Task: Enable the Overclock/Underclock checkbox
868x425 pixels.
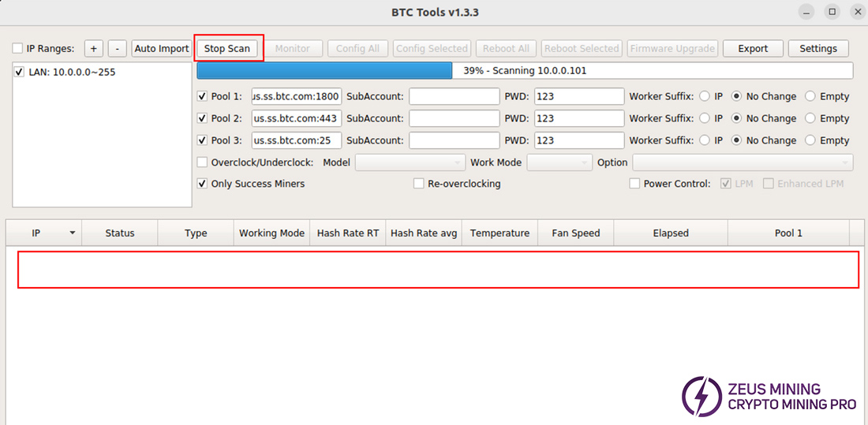Action: tap(203, 162)
